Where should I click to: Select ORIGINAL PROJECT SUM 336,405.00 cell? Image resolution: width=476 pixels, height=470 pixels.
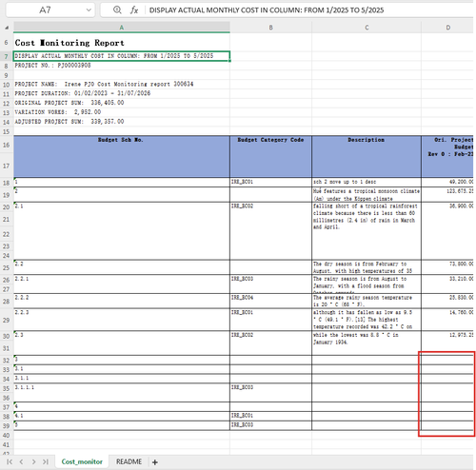point(122,103)
